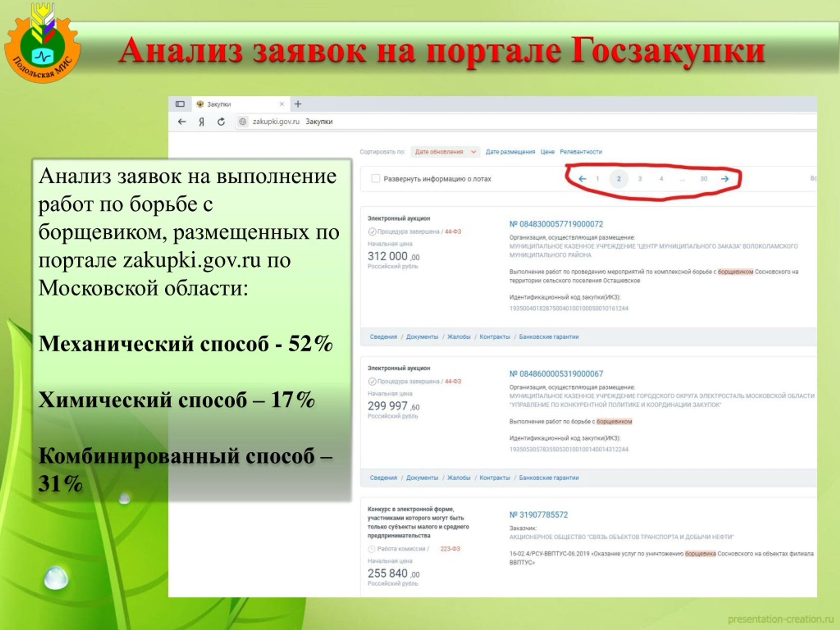Click 44-ФЗ label of first auction

[x=453, y=232]
